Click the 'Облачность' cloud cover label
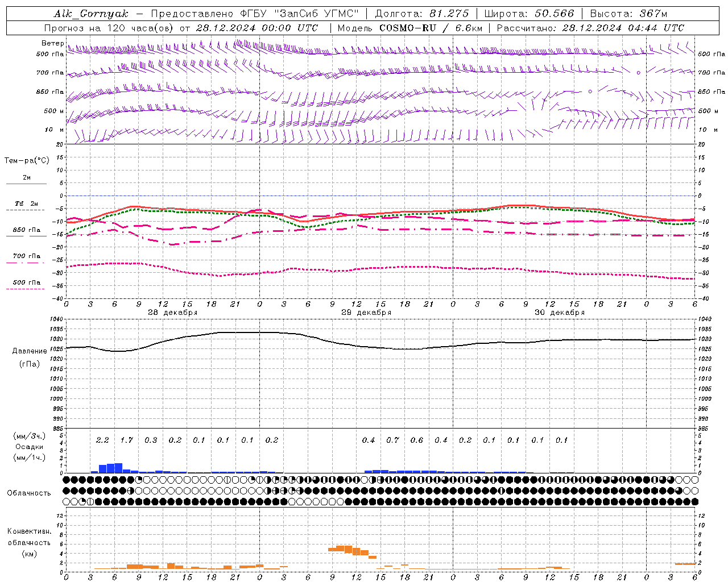 [29, 493]
